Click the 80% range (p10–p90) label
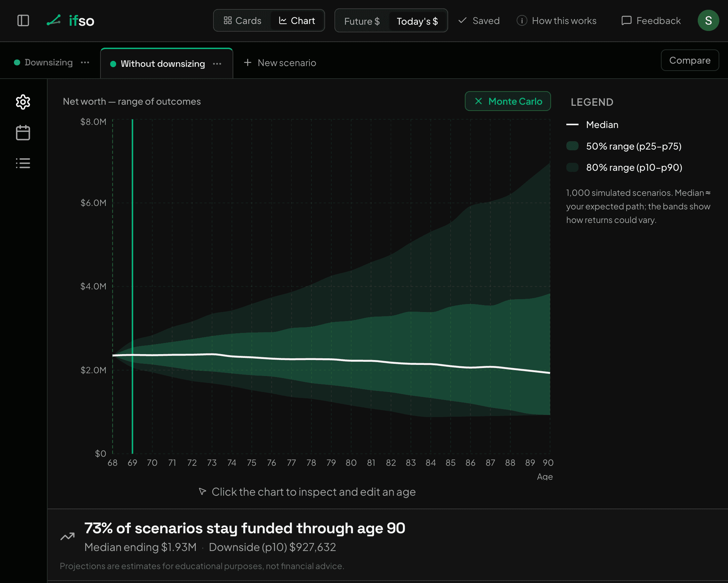This screenshot has width=728, height=583. [x=634, y=167]
